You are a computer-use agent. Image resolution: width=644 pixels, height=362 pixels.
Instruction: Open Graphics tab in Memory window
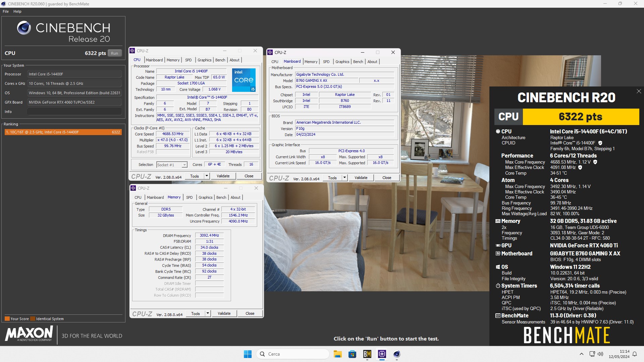[206, 197]
